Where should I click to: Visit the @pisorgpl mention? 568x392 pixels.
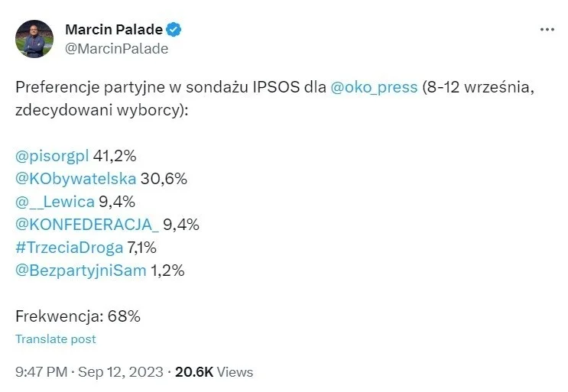(x=52, y=157)
